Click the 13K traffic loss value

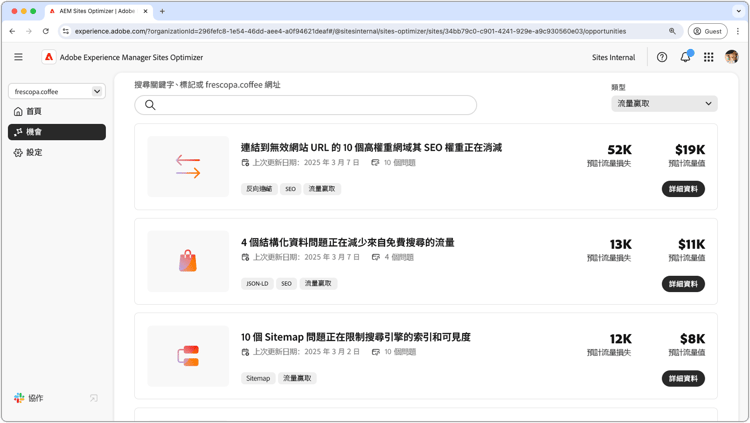[620, 245]
